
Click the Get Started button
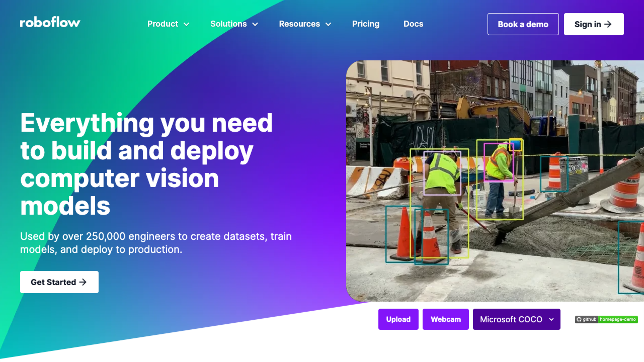click(x=59, y=282)
